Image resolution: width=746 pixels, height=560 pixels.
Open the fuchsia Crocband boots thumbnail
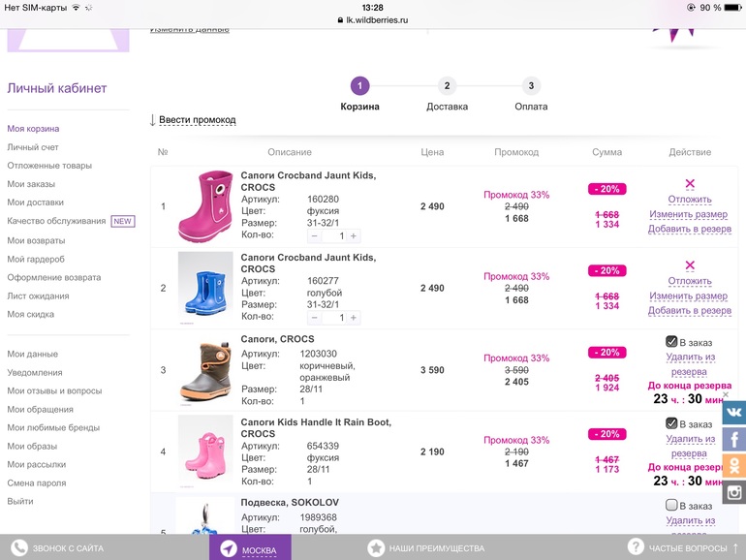point(205,206)
